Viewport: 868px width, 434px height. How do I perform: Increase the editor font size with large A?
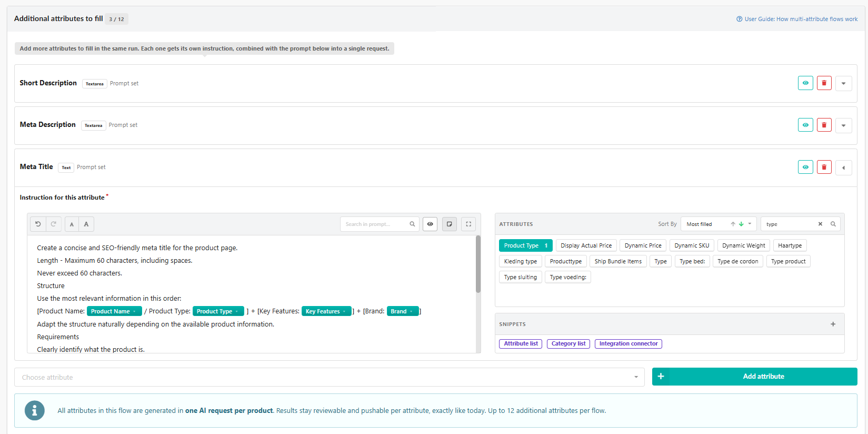click(86, 224)
